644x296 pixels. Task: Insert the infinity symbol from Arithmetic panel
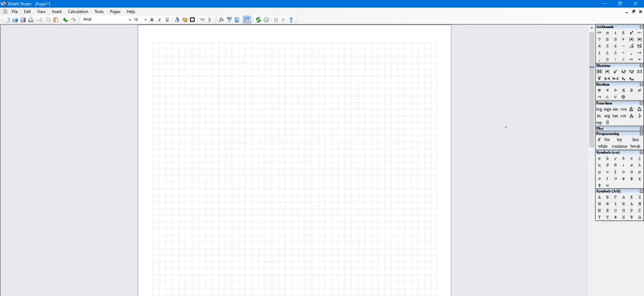tap(599, 33)
